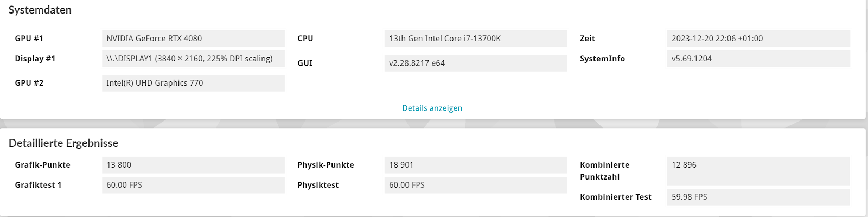Select the GUI version v2.28.8217 e64 field
This screenshot has height=217, width=868.
coord(476,63)
